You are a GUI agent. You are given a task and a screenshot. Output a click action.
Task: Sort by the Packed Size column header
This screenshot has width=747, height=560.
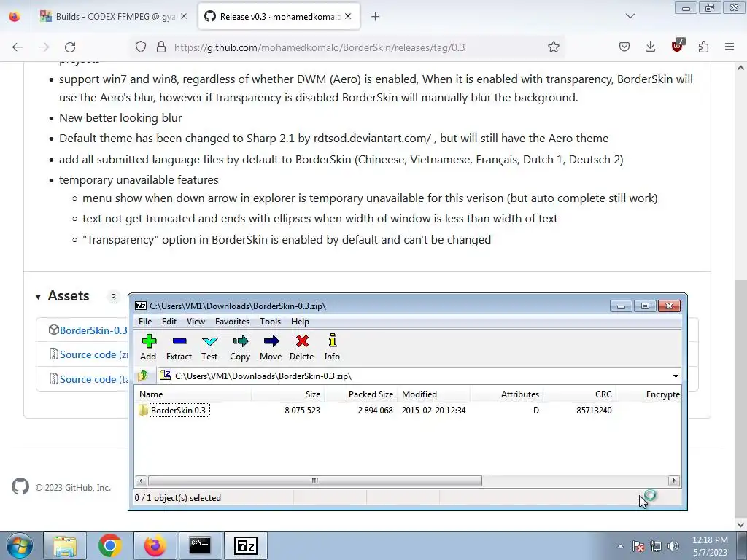coord(361,394)
